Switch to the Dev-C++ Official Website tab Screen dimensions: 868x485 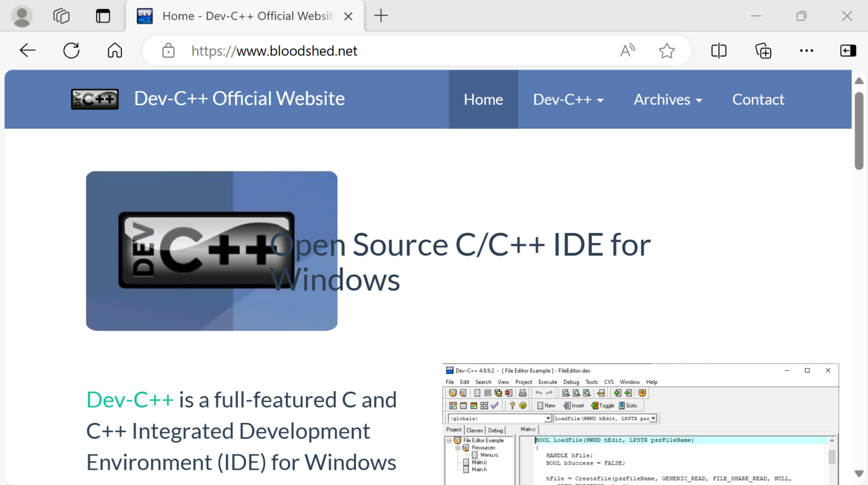pos(237,16)
